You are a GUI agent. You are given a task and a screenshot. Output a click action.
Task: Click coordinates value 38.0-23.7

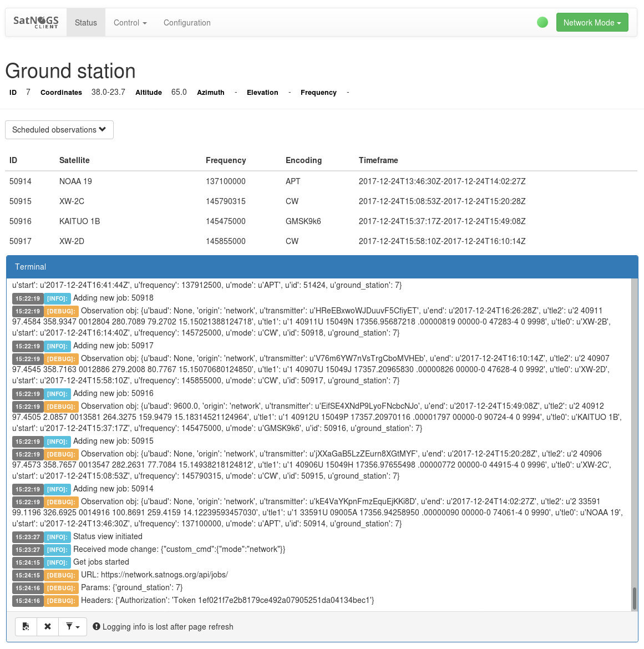108,92
